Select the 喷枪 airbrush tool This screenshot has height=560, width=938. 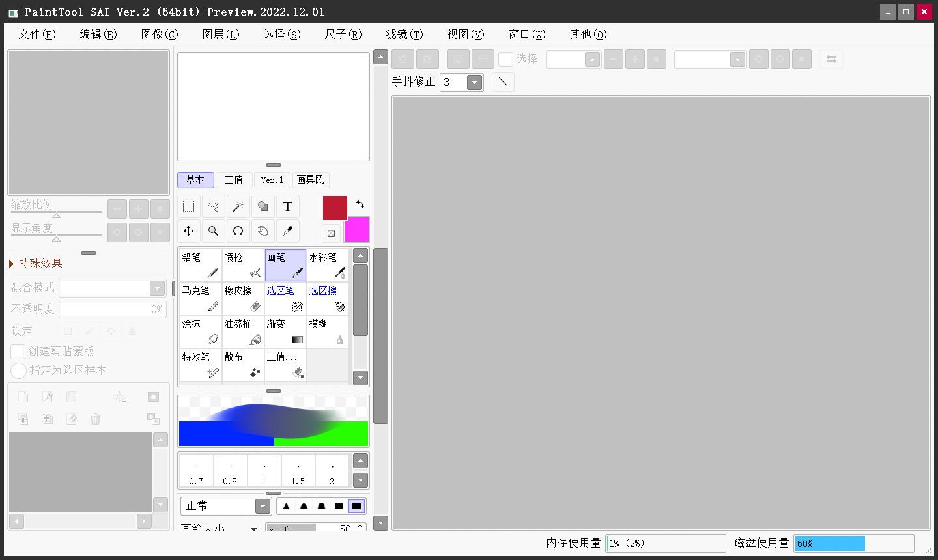243,266
